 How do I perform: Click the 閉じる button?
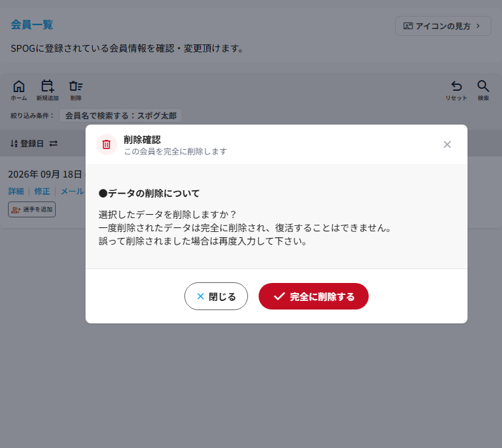pyautogui.click(x=216, y=296)
